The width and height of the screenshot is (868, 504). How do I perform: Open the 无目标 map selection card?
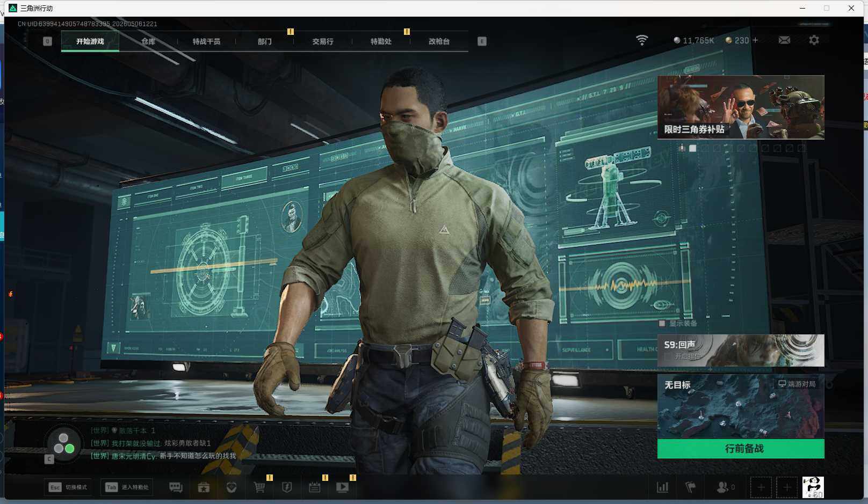tap(741, 406)
